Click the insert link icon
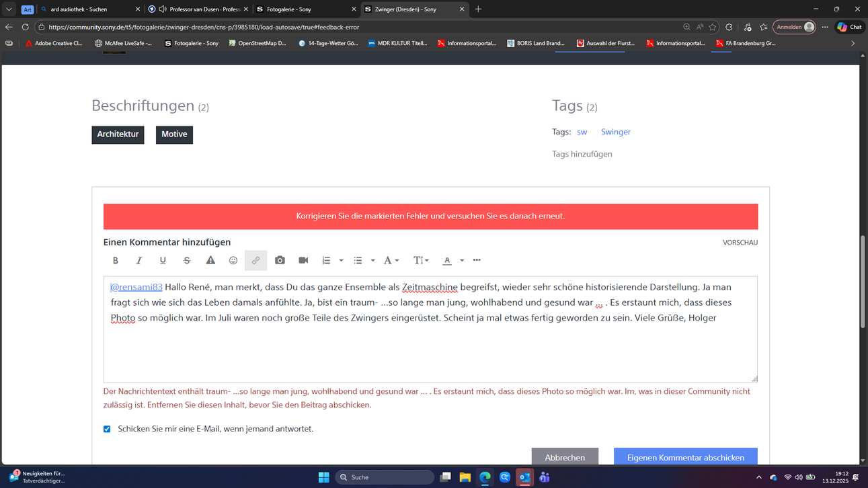The height and width of the screenshot is (488, 868). pos(255,261)
